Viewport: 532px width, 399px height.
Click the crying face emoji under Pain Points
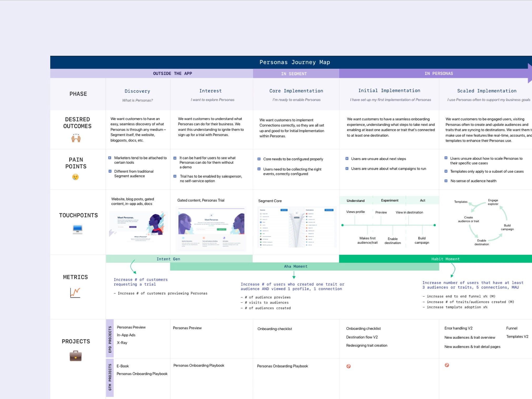[75, 177]
